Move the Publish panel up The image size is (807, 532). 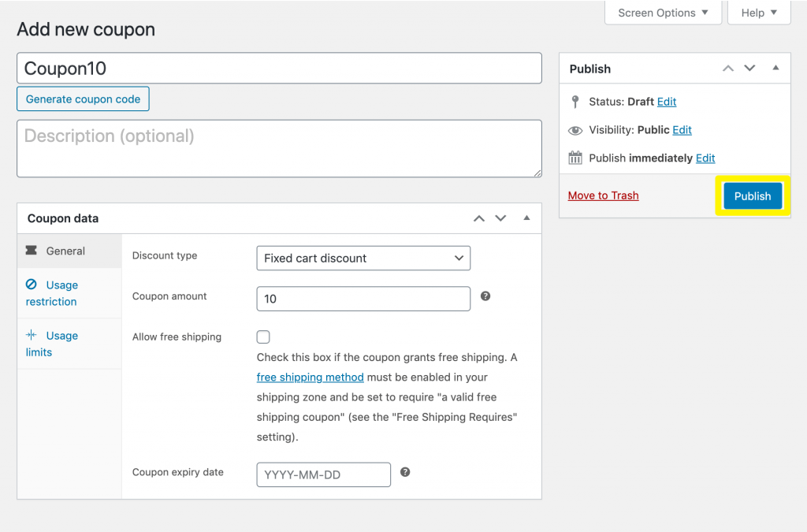[727, 68]
